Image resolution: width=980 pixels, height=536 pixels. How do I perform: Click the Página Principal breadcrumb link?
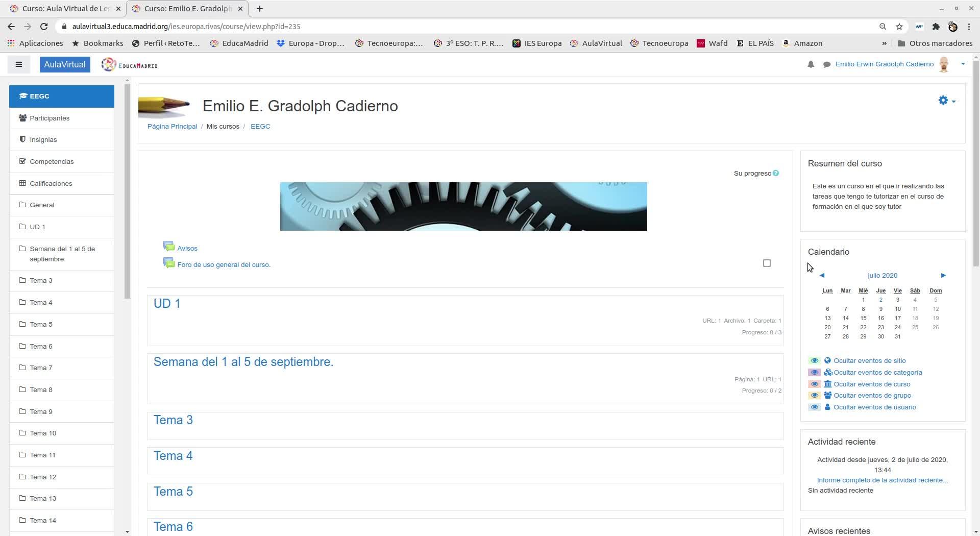[x=172, y=127]
